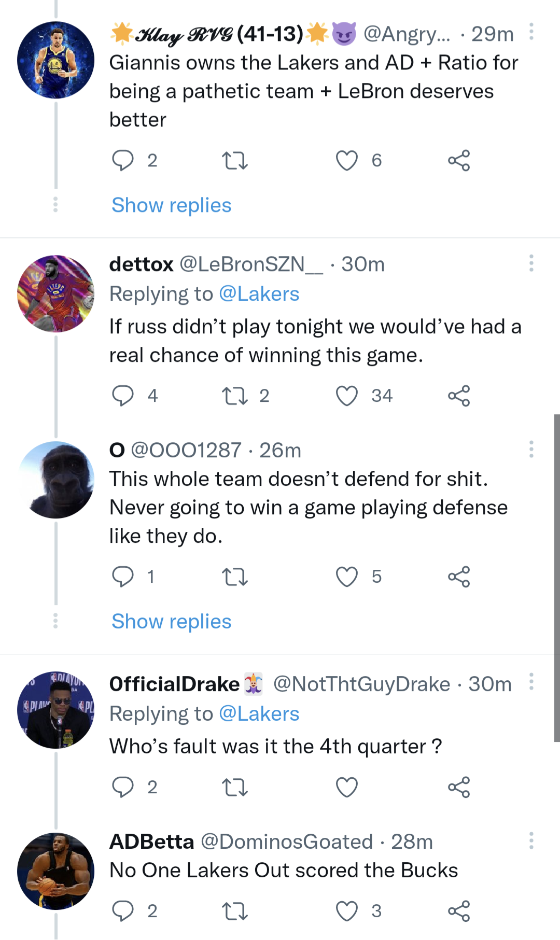Show replies under Klay RVG's tweet

tap(171, 205)
